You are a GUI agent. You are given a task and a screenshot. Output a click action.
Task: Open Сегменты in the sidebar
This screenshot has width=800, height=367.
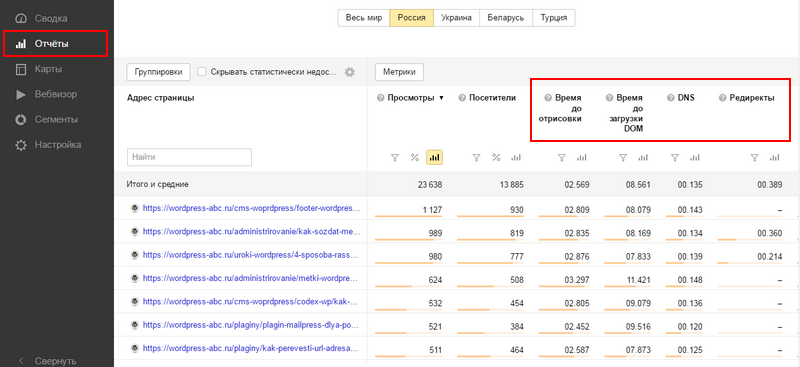point(57,120)
